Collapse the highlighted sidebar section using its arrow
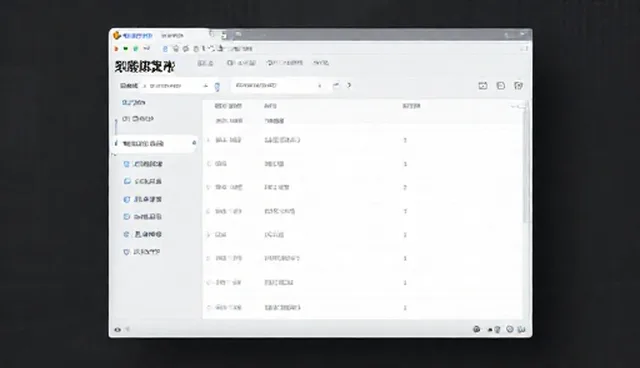 click(x=194, y=143)
